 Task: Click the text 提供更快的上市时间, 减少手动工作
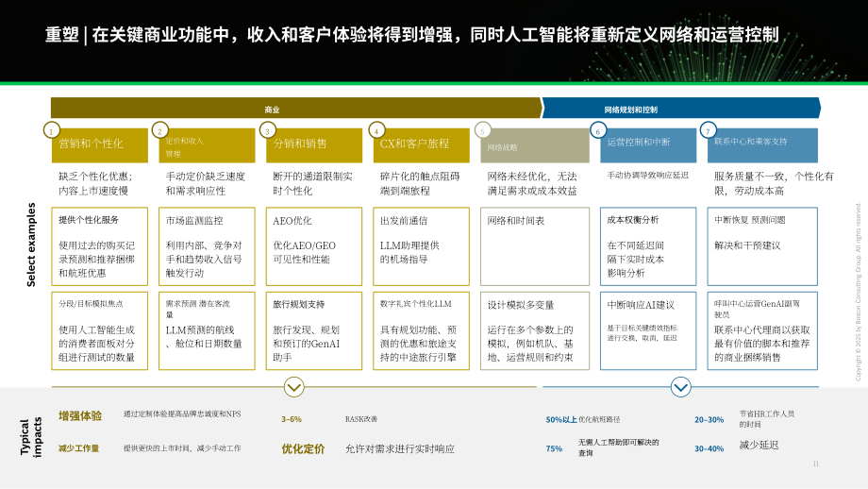click(x=182, y=448)
